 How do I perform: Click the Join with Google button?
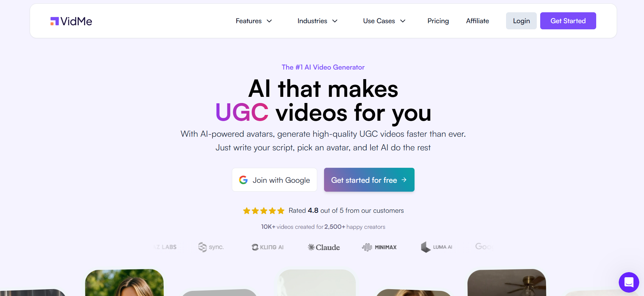coord(275,180)
